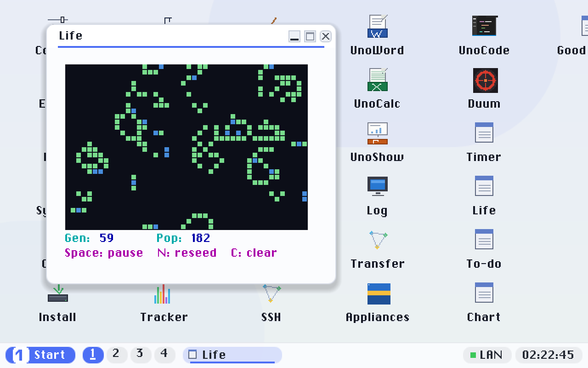The height and width of the screenshot is (368, 588).
Task: Minimize the Life window
Action: 294,36
